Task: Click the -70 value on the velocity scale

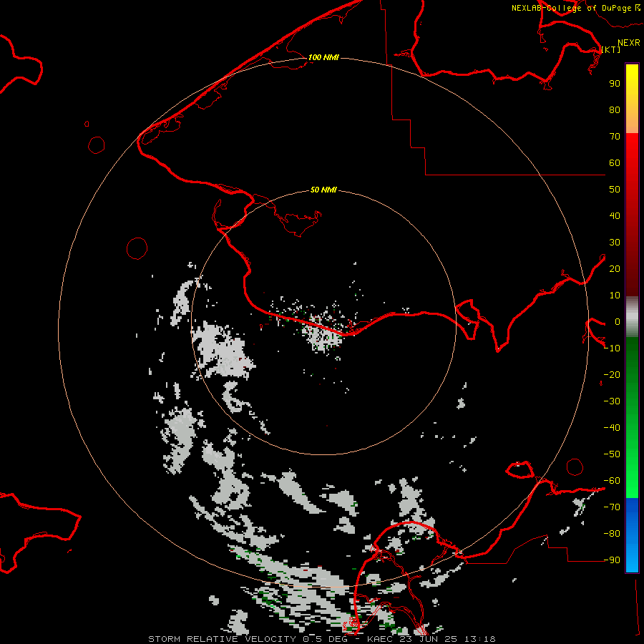Action: 612,507
